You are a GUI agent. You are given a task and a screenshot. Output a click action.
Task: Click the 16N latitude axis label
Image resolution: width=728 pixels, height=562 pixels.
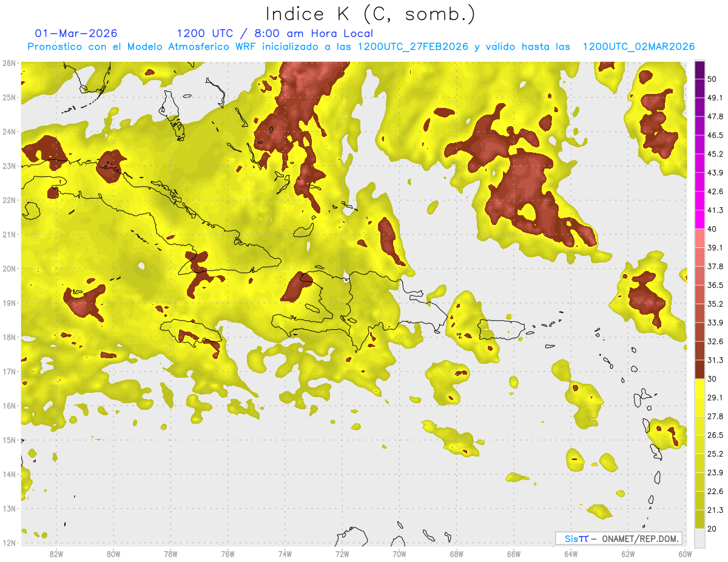coord(9,406)
